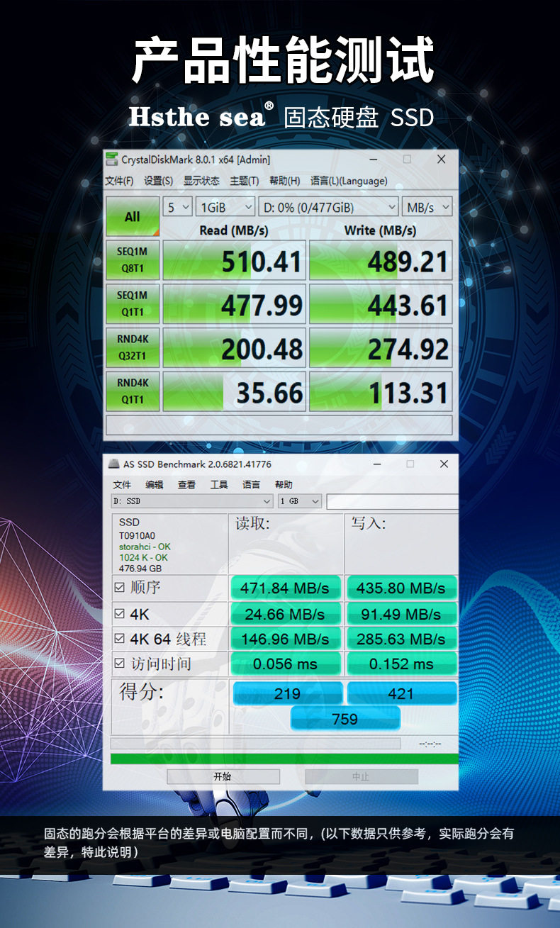Click the 开始 button in AS SSD

click(x=223, y=776)
